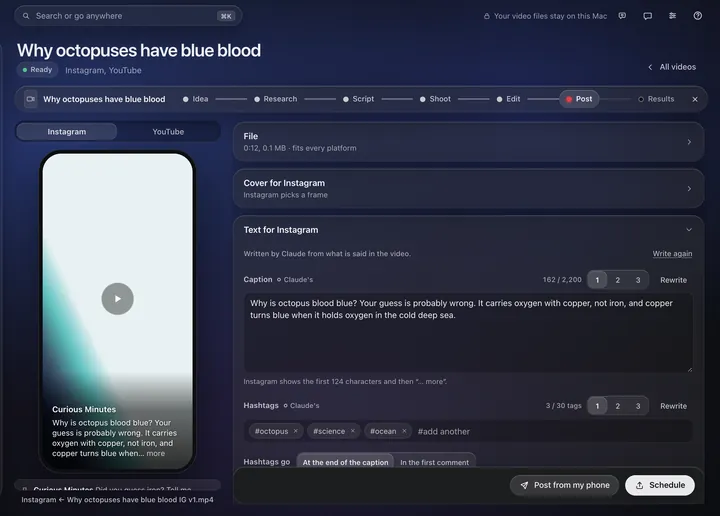Click the more link in preview caption
The width and height of the screenshot is (720, 516).
pyautogui.click(x=156, y=454)
